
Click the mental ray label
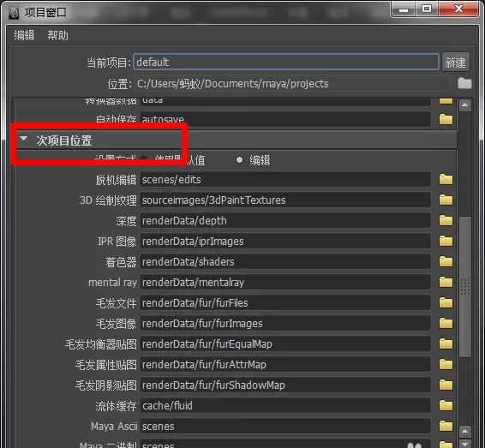[112, 283]
